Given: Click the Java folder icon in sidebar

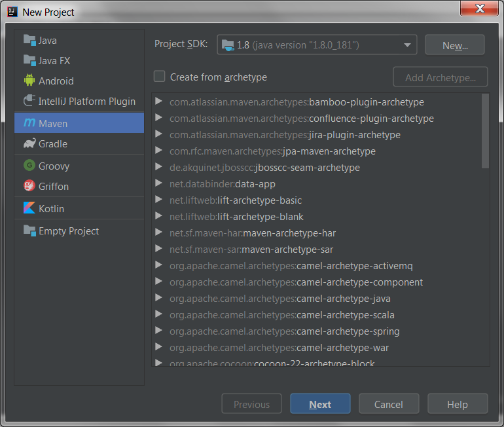Looking at the screenshot, I should [x=29, y=40].
